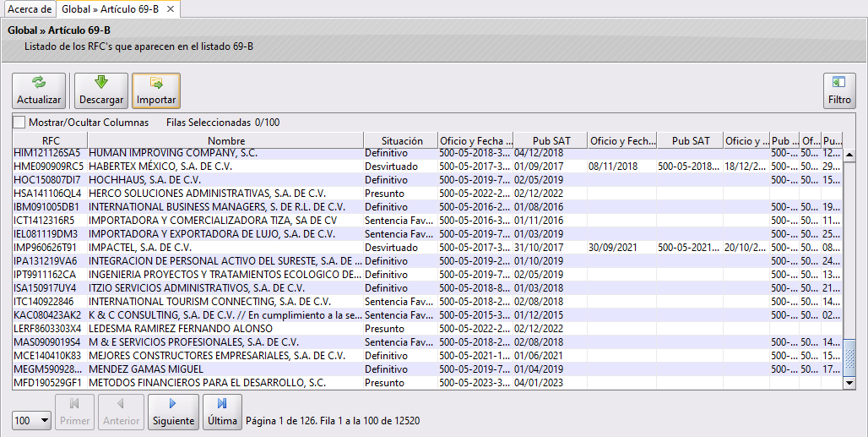Sort by the Nombre column header

(x=225, y=140)
